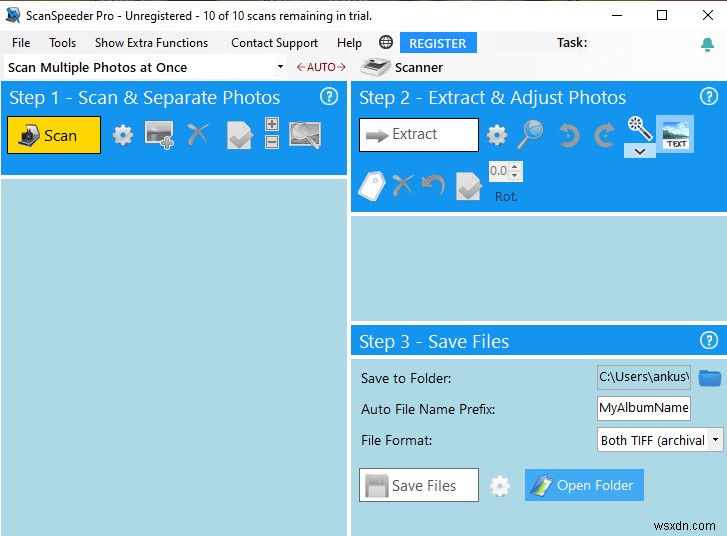Open the Tools menu
727x536 pixels.
(x=63, y=43)
